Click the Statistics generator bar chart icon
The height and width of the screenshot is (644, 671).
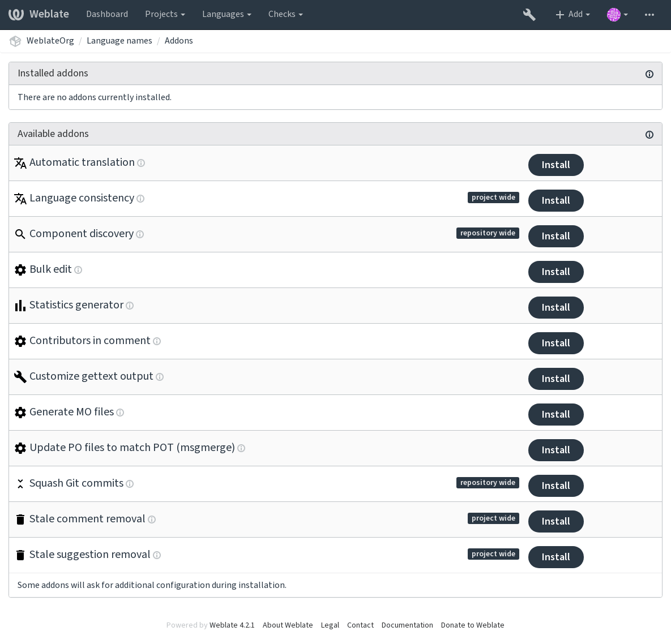[x=20, y=306]
